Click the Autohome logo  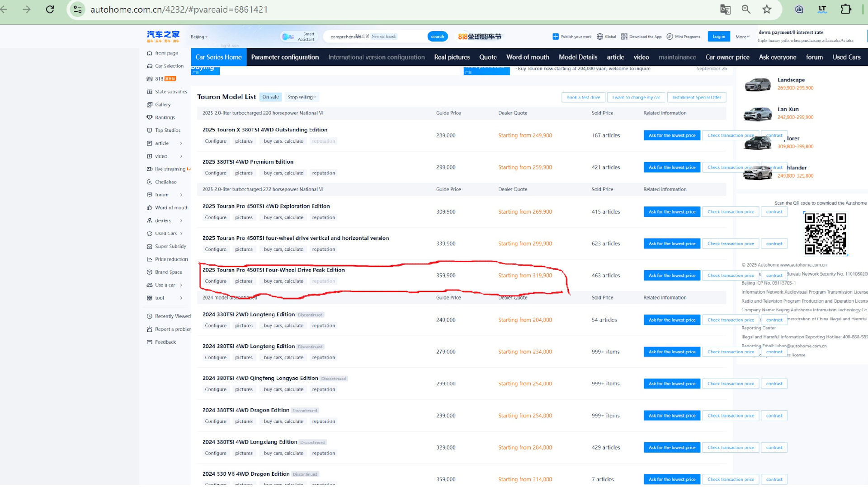tap(163, 37)
